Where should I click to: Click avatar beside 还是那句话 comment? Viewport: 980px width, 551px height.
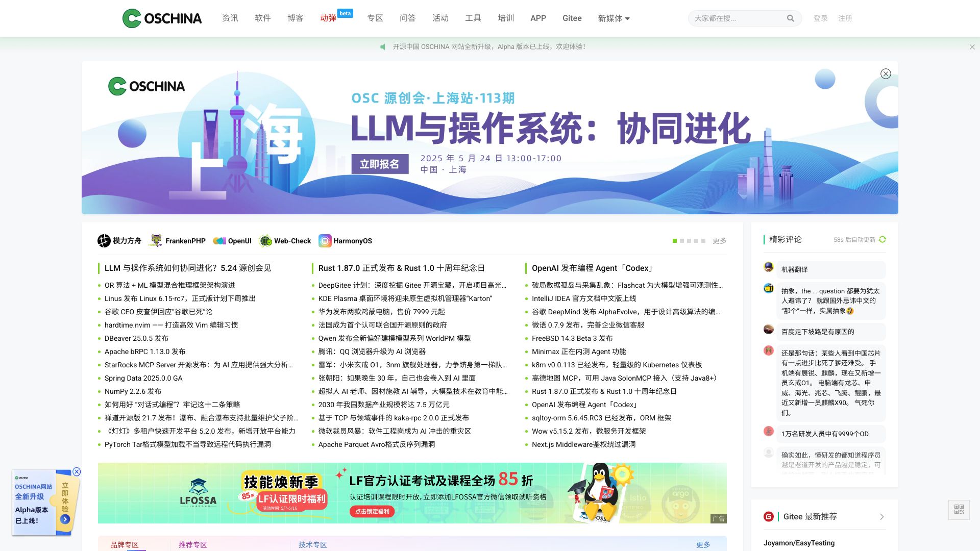769,350
